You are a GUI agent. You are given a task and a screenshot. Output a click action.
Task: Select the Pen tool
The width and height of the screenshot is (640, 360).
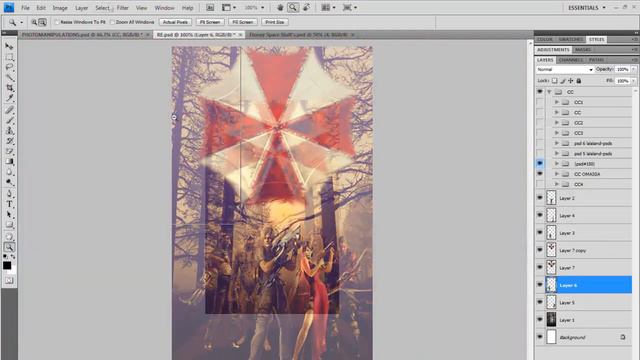coord(9,194)
